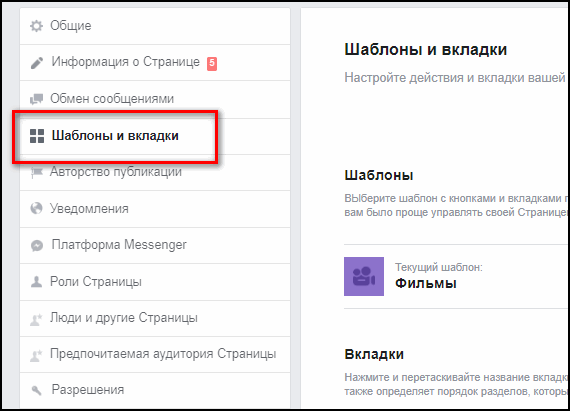This screenshot has height=411, width=570.
Task: Click the grid icon beside Шаблоны и вкладки
Action: (x=37, y=136)
